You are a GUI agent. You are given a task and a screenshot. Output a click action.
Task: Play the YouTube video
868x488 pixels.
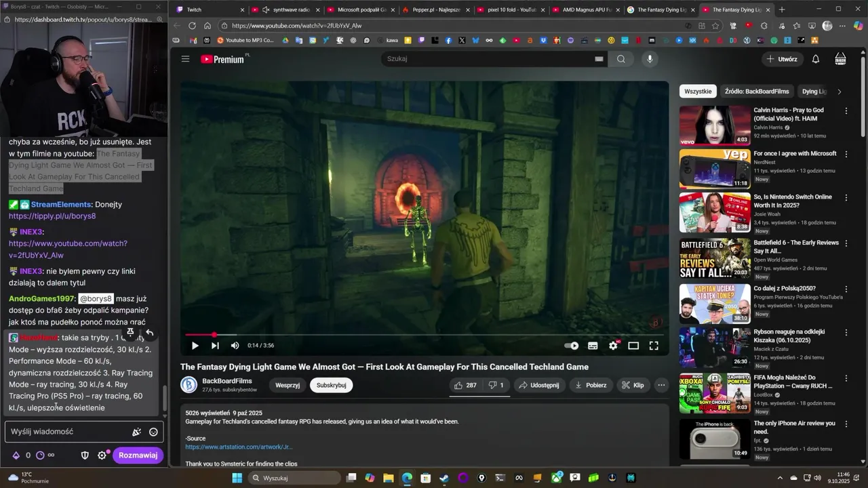195,346
